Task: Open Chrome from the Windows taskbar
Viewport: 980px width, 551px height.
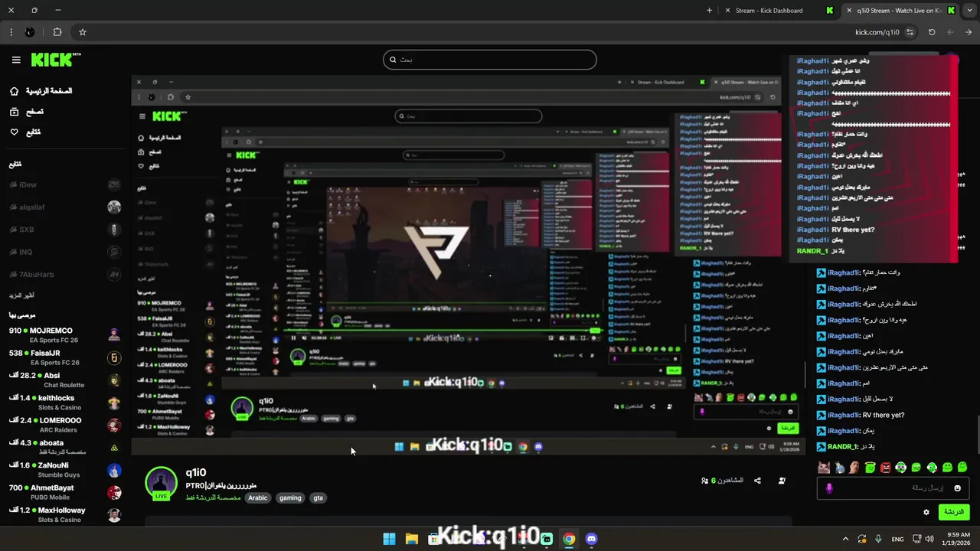Action: [x=569, y=539]
